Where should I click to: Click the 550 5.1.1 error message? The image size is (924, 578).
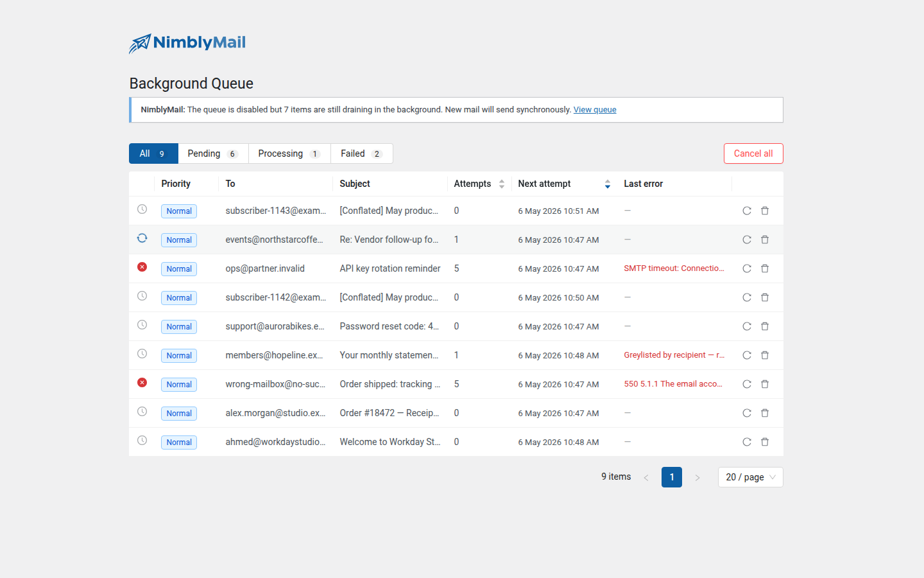pyautogui.click(x=673, y=384)
